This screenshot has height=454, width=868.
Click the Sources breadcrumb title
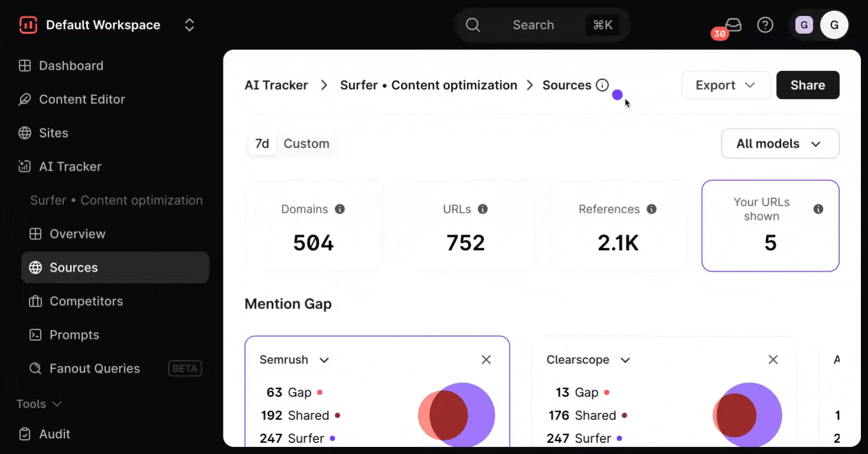567,85
